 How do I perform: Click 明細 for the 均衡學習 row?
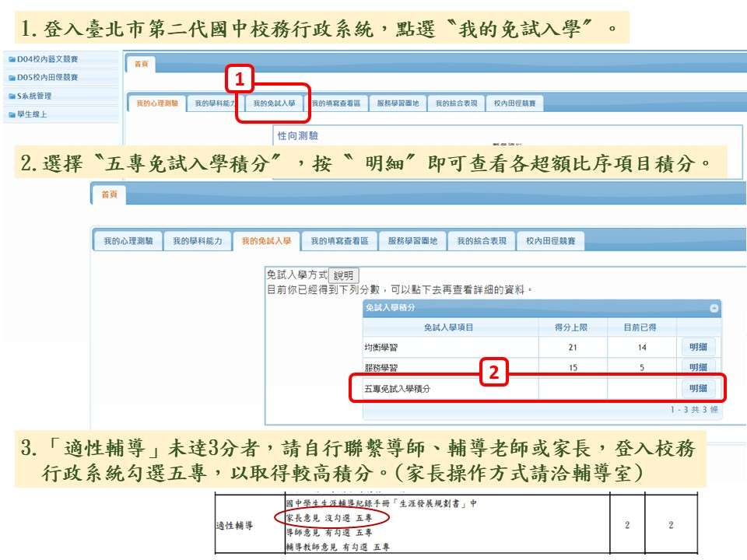(698, 347)
